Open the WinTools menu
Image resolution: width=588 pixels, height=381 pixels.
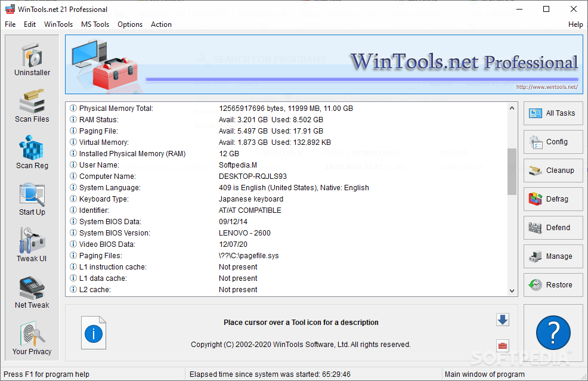tap(58, 24)
